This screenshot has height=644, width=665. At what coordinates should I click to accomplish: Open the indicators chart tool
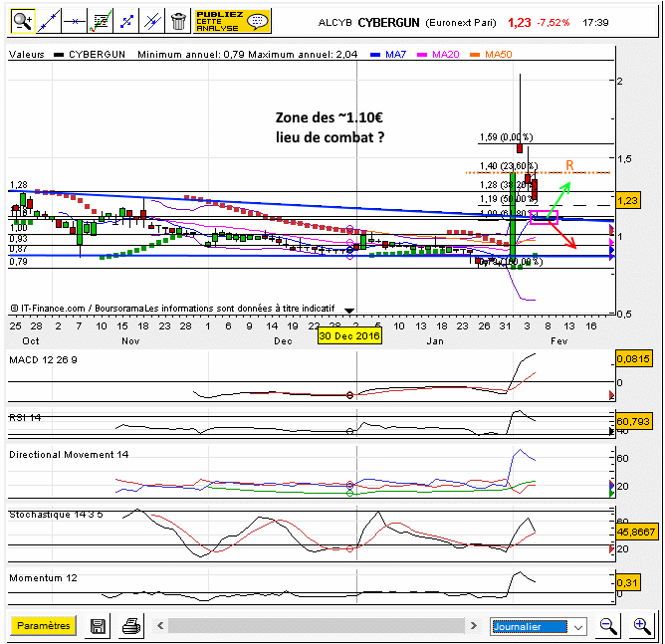(101, 21)
